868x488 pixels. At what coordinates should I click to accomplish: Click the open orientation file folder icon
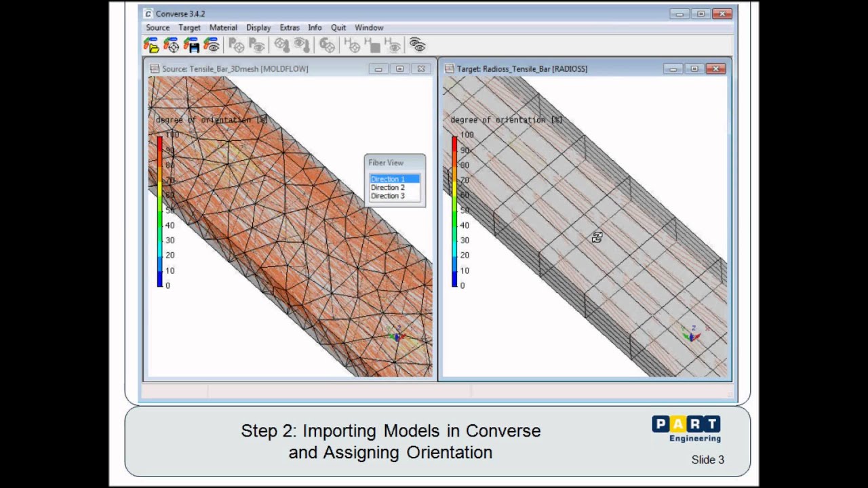click(x=151, y=45)
